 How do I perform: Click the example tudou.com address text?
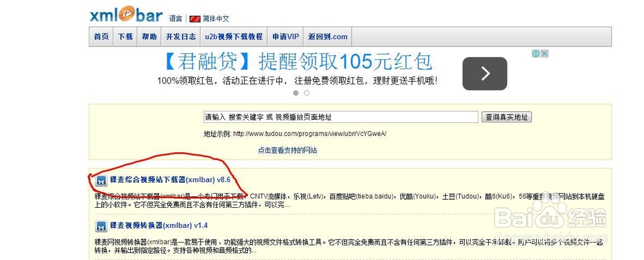310,133
